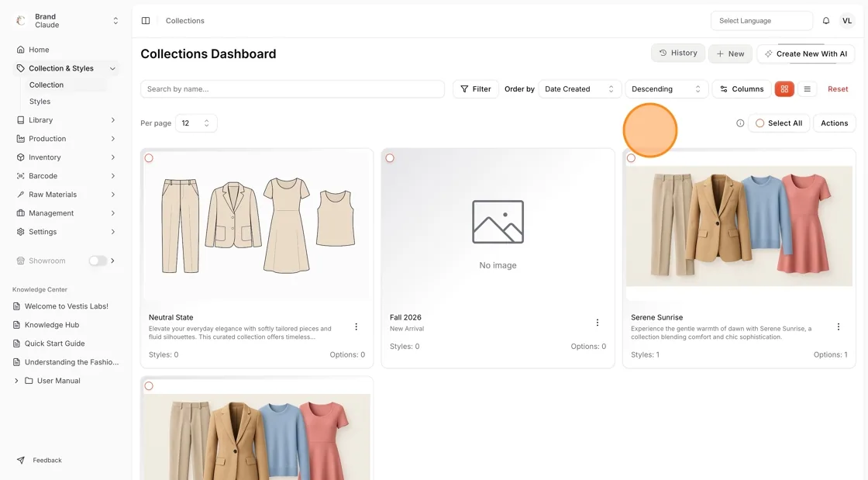Click the Raw Materials icon
The width and height of the screenshot is (868, 480).
click(20, 195)
